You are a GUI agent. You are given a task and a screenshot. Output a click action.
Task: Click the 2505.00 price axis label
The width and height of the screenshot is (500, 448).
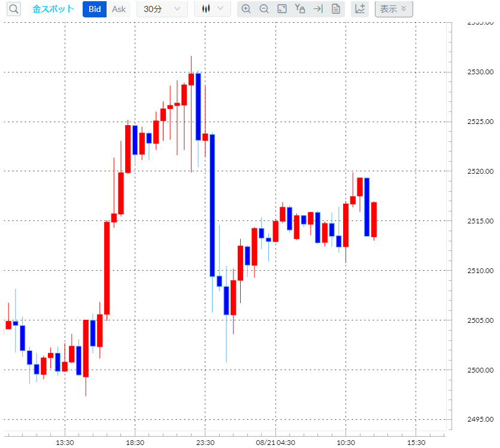tap(480, 320)
